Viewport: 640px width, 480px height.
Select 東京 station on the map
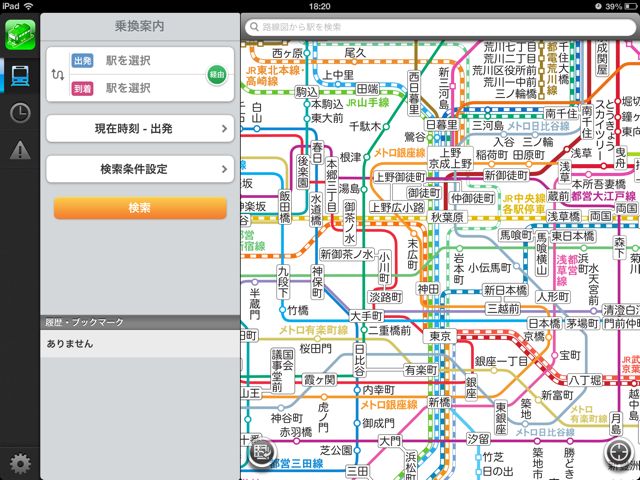pos(440,336)
